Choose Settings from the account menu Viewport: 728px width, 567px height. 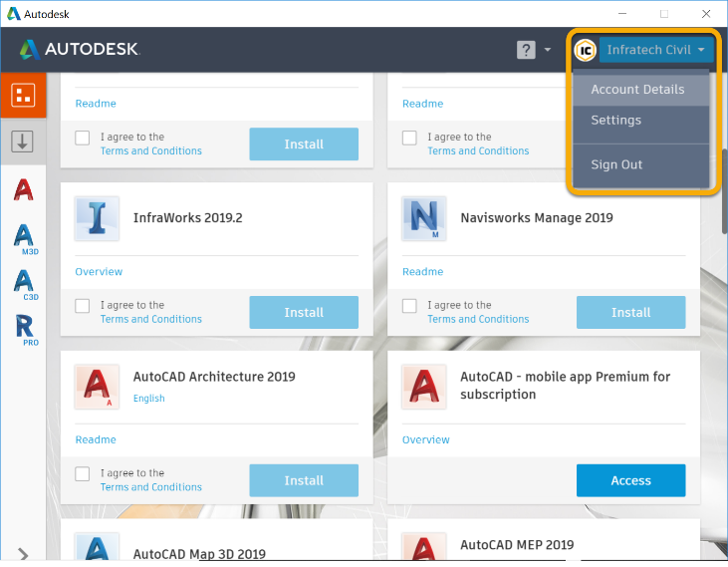640,121
